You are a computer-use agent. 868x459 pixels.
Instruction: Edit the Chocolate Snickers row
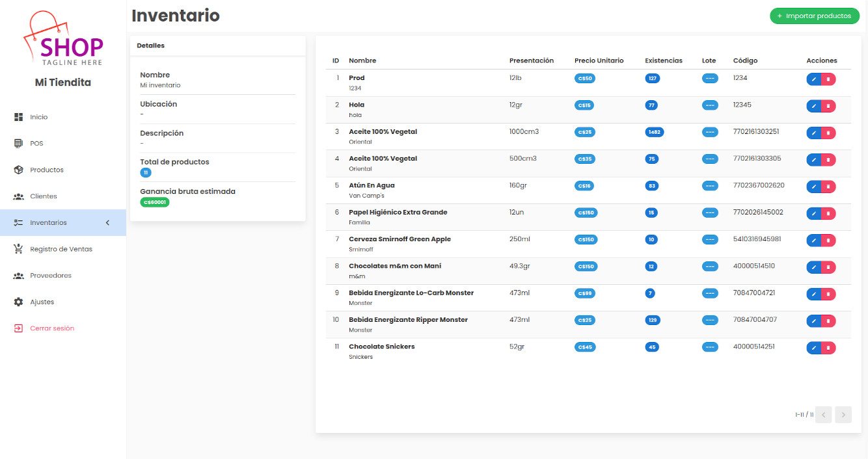[x=813, y=348]
